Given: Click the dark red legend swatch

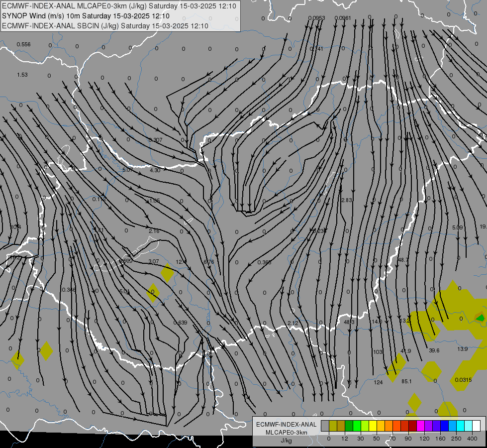Looking at the screenshot, I should (x=412, y=426).
